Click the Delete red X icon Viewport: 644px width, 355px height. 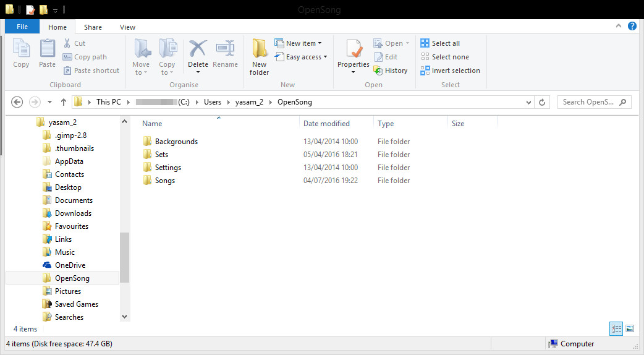click(198, 48)
